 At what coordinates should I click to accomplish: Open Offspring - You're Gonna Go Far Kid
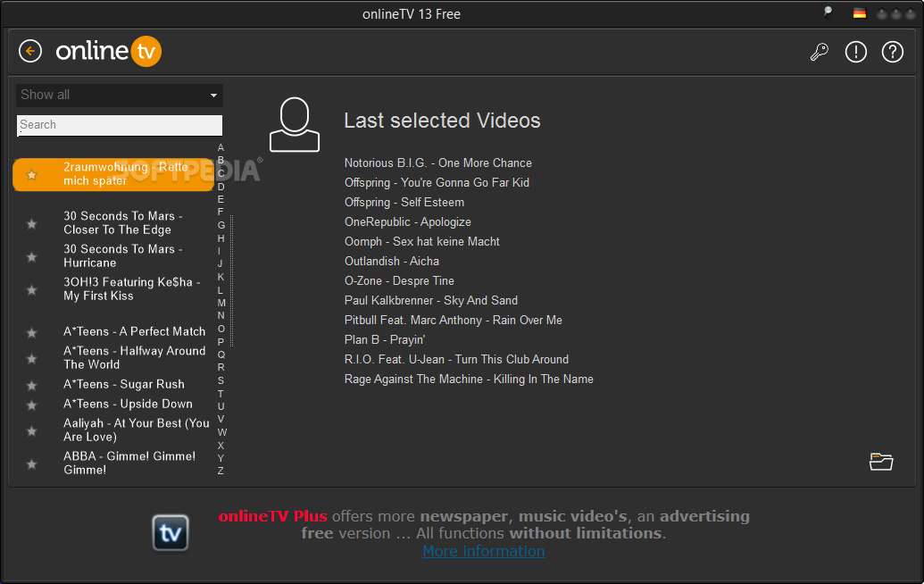point(437,183)
